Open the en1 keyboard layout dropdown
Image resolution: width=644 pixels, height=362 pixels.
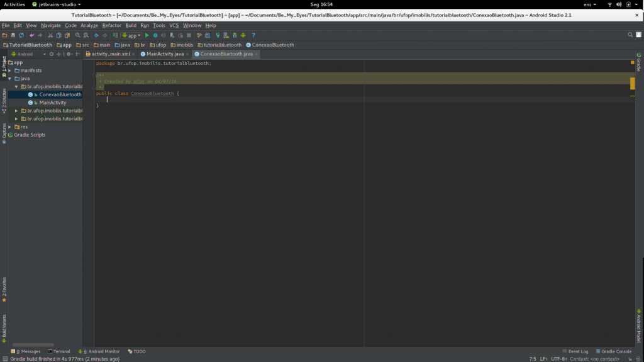point(590,4)
